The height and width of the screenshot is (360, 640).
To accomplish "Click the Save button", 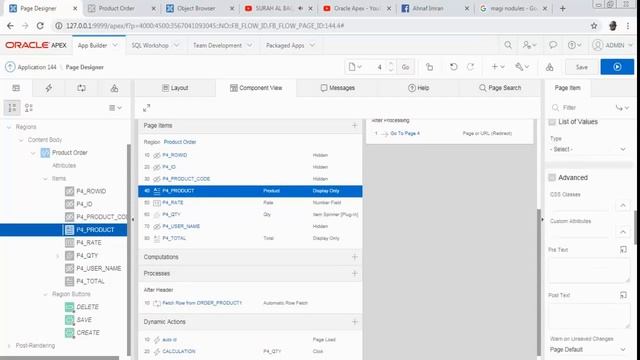I will coord(582,67).
